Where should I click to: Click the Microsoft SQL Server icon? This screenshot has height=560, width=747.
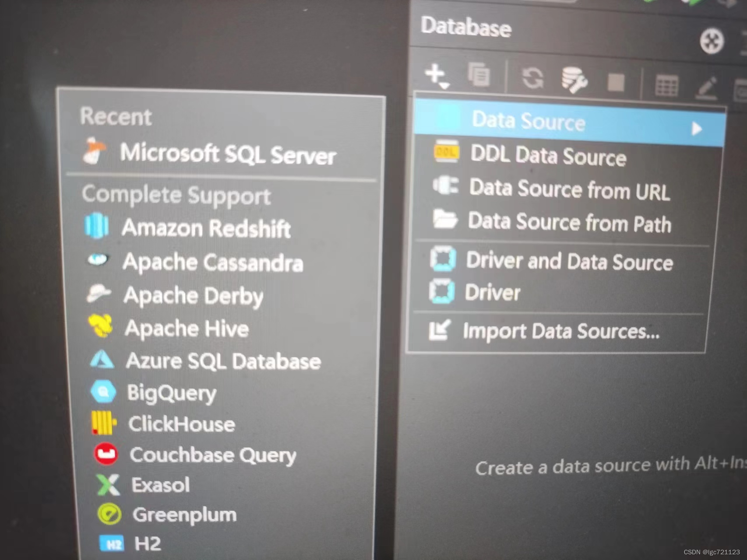[x=94, y=151]
